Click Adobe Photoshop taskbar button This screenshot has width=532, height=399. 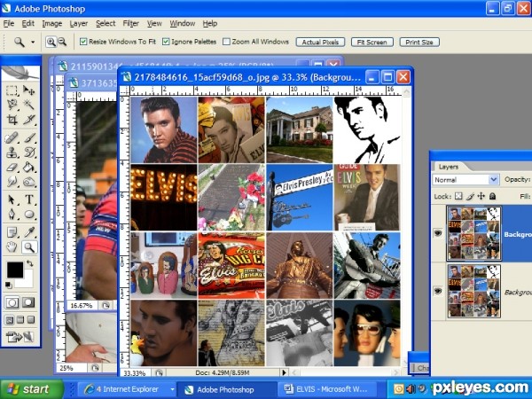click(226, 389)
